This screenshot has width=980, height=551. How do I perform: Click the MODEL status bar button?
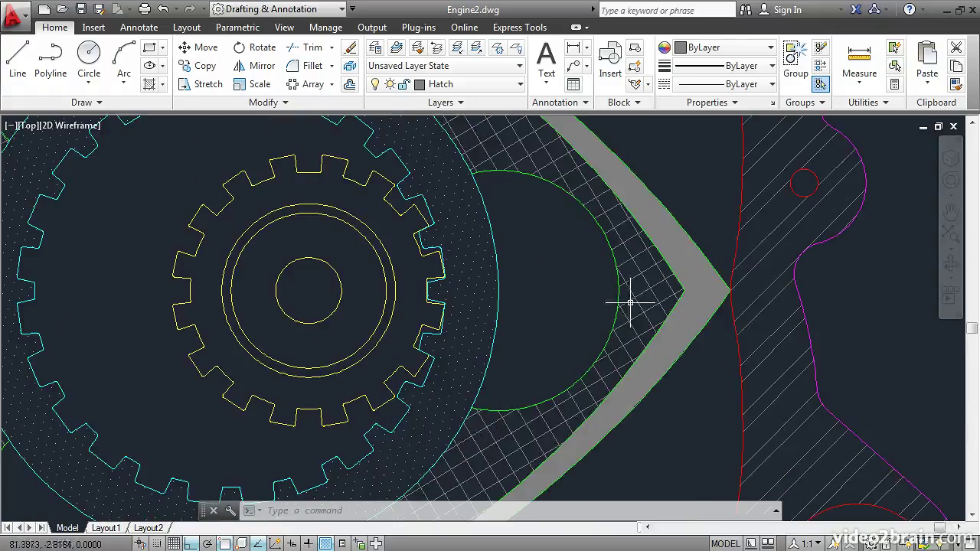point(726,544)
